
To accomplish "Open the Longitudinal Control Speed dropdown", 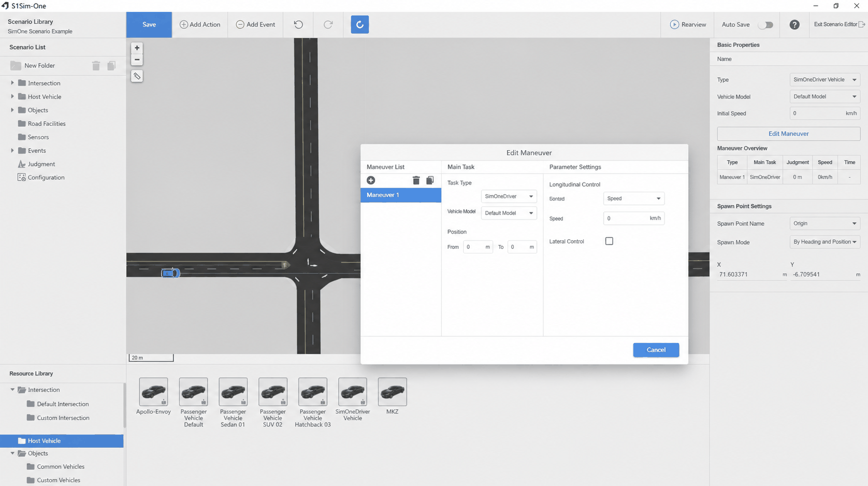I will pyautogui.click(x=634, y=198).
